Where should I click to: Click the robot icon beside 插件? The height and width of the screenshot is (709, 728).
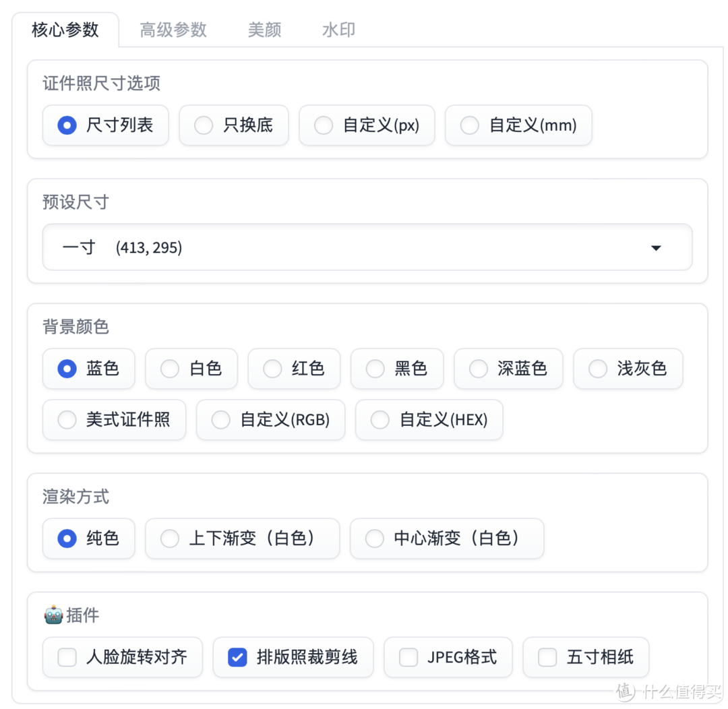[x=53, y=615]
